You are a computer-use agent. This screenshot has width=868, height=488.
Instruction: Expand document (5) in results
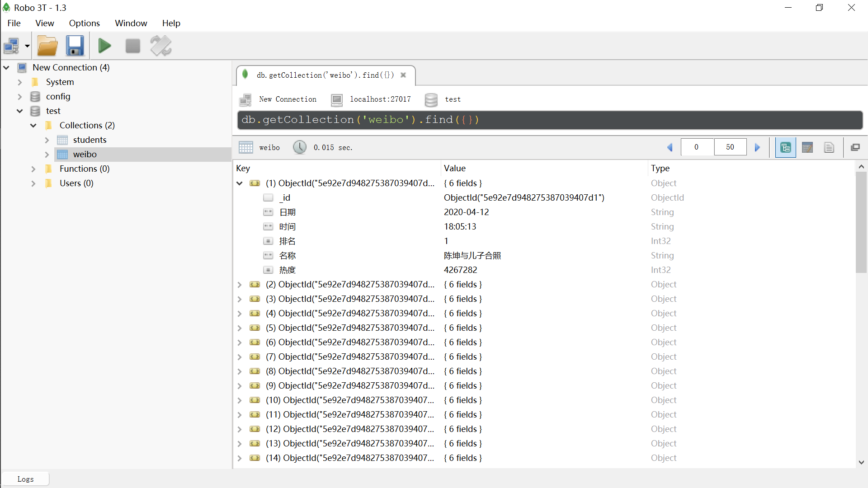[240, 328]
